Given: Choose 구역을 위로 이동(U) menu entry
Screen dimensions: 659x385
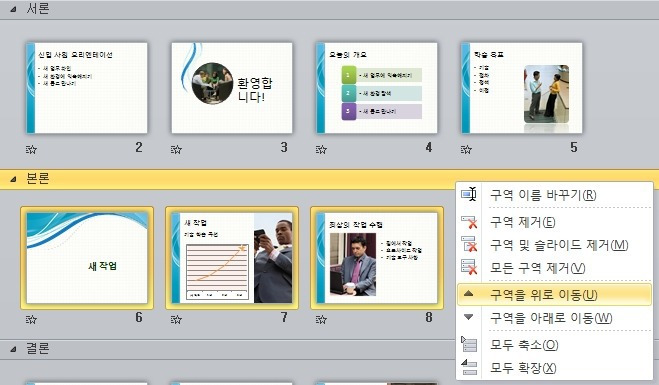Looking at the screenshot, I should pos(554,295).
